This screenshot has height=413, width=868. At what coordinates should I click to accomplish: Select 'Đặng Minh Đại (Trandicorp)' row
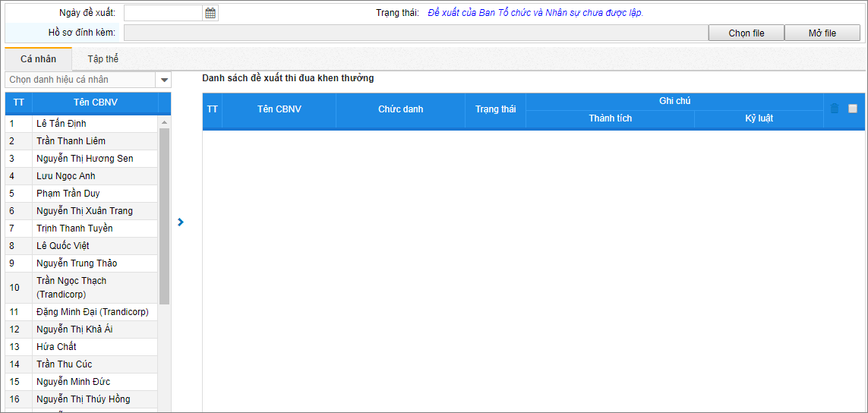82,312
